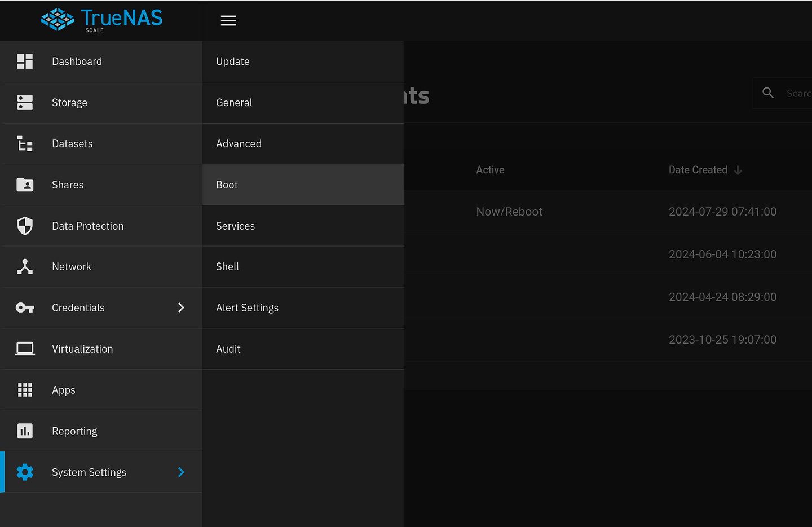Select the Data Protection shield icon
This screenshot has width=812, height=527.
coord(25,225)
